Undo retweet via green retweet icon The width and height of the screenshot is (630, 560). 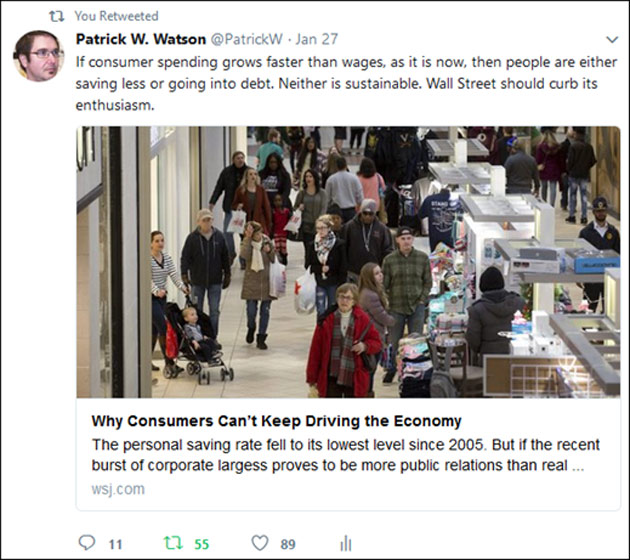[x=173, y=543]
